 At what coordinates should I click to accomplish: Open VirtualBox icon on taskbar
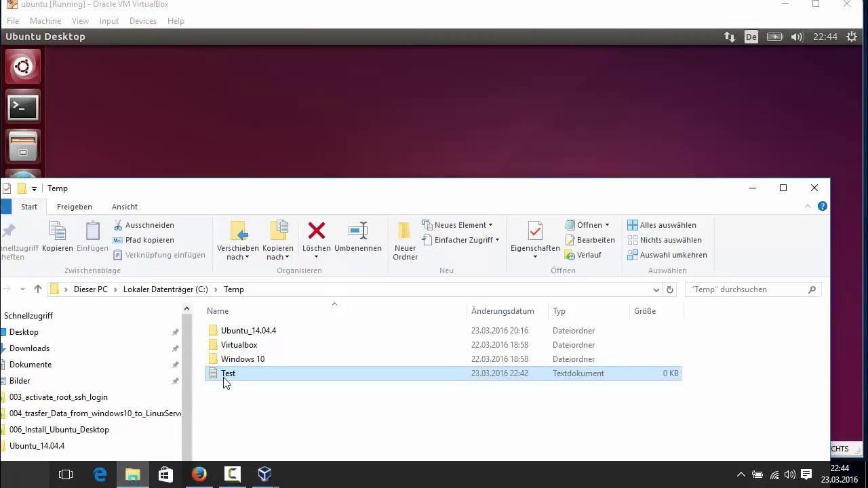[x=264, y=474]
